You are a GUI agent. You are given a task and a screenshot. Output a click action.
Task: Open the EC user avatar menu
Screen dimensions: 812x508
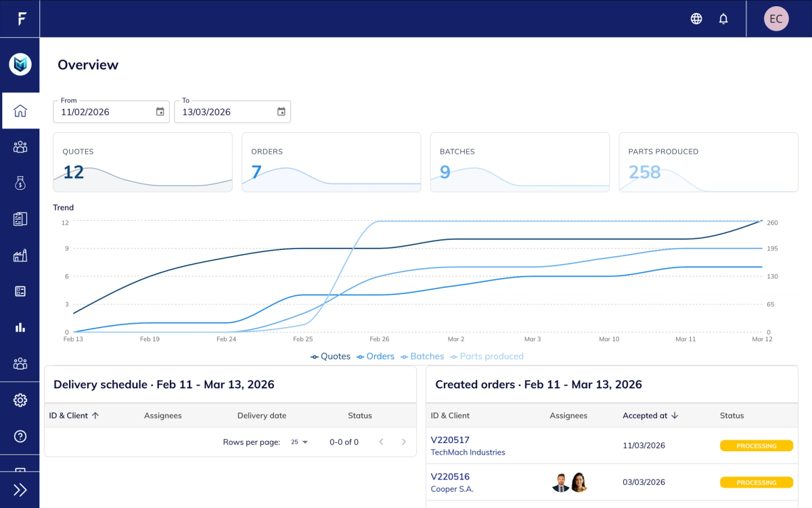coord(776,19)
